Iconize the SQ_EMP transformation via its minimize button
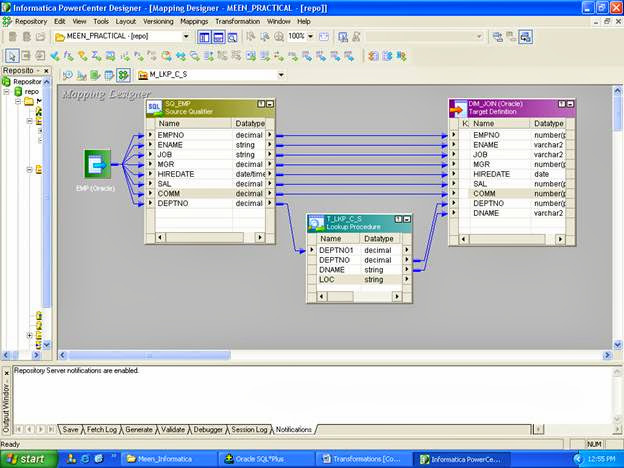Viewport: 624px width, 468px height. coord(270,104)
